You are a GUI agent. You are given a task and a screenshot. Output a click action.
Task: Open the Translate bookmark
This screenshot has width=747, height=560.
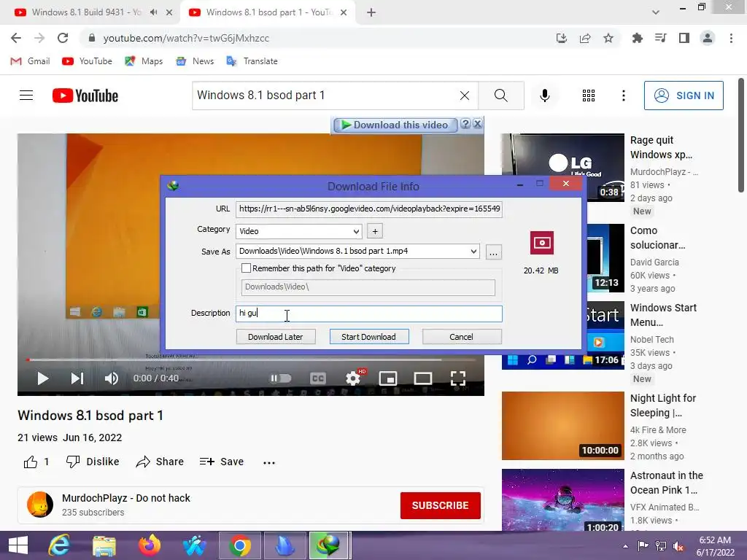pos(252,61)
